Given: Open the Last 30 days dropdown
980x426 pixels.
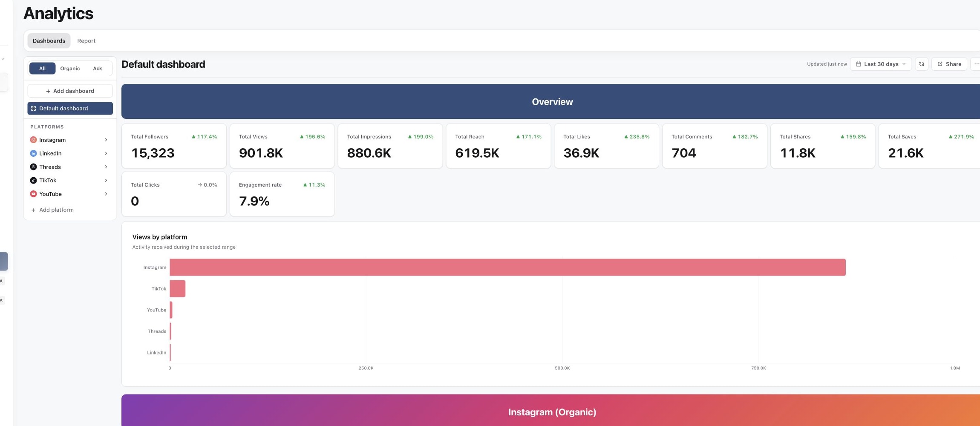Looking at the screenshot, I should pyautogui.click(x=881, y=64).
